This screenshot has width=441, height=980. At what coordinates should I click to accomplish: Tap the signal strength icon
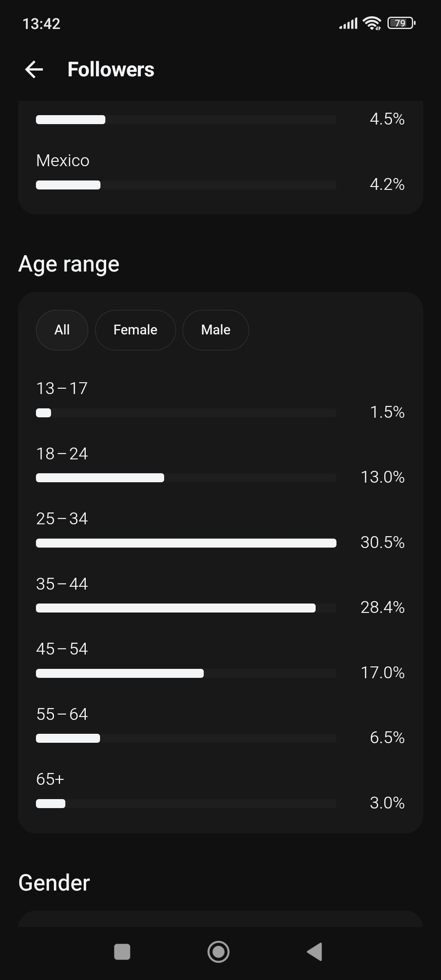point(348,24)
